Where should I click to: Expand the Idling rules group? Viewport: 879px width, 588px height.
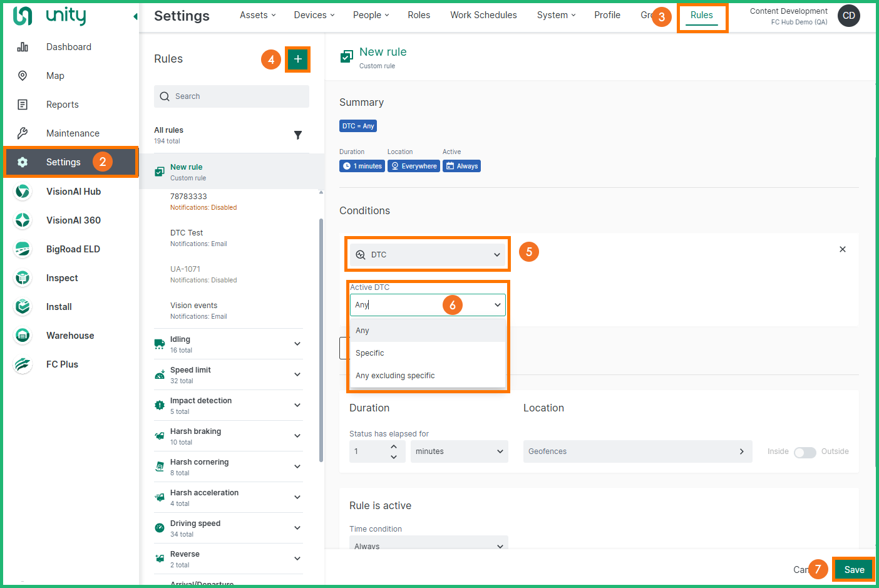[297, 344]
